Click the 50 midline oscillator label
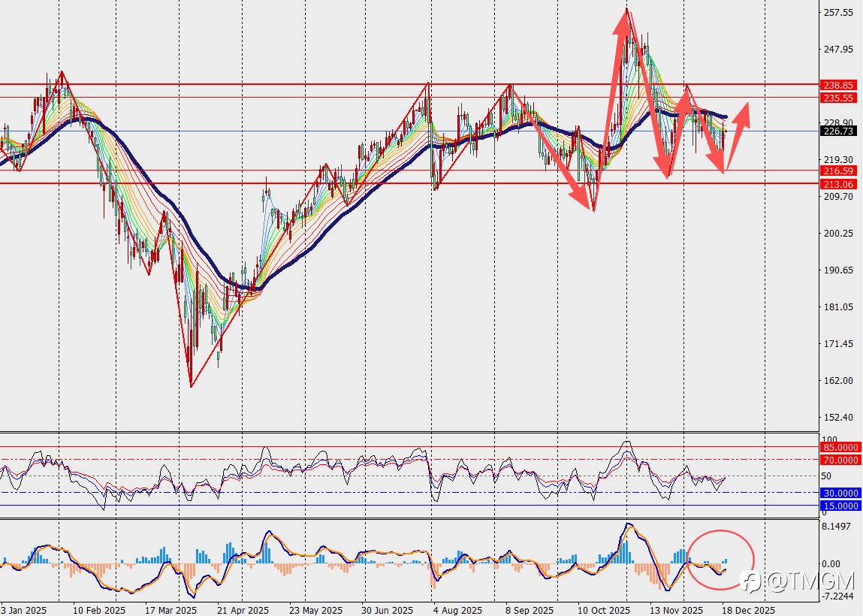This screenshot has width=863, height=616. point(826,476)
